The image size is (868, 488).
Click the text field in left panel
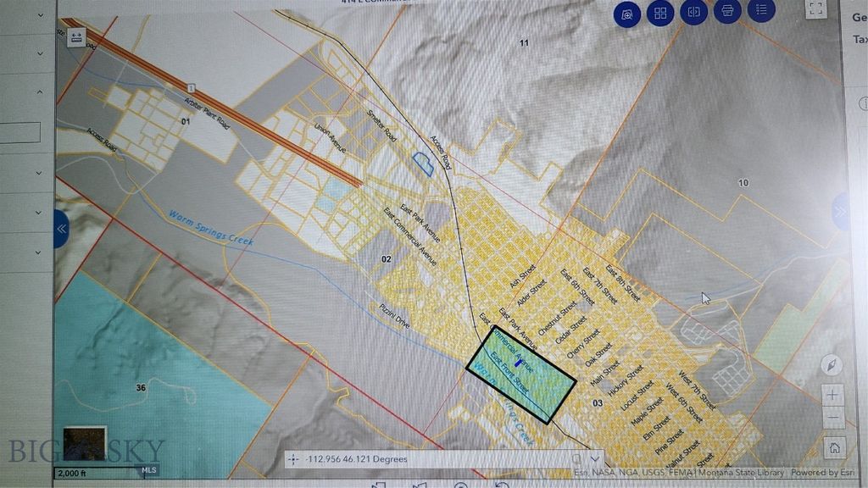19,133
